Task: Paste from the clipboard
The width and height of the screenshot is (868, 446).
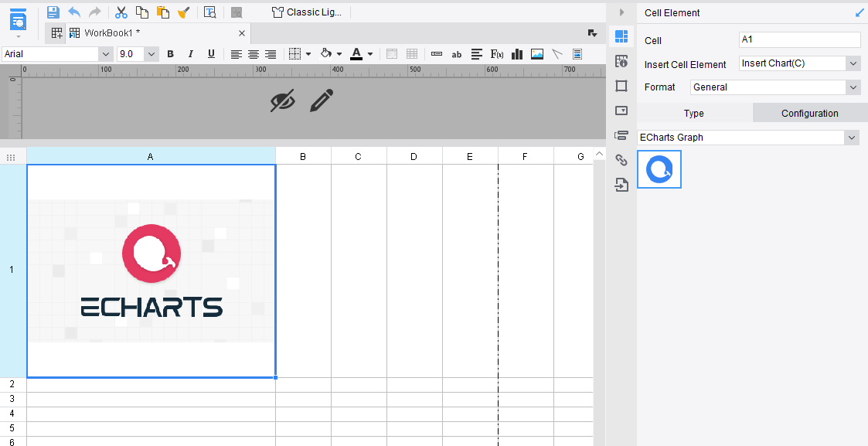Action: pyautogui.click(x=163, y=12)
